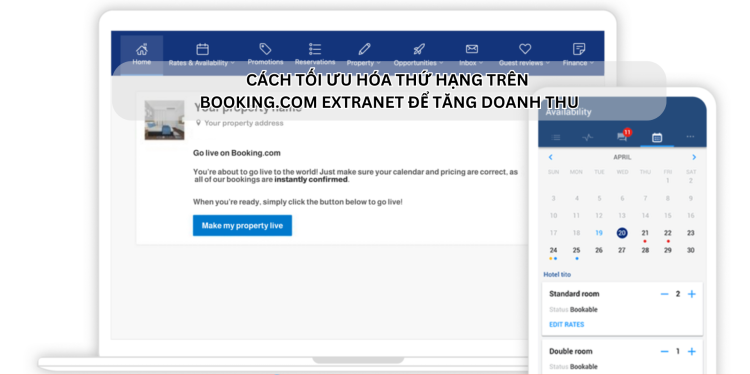Image resolution: width=750 pixels, height=375 pixels.
Task: Open the Reservations menu label
Action: [315, 62]
